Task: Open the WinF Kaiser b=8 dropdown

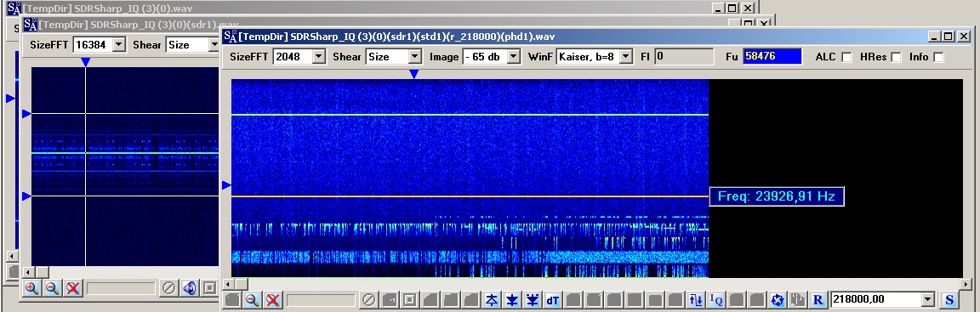Action: click(625, 57)
